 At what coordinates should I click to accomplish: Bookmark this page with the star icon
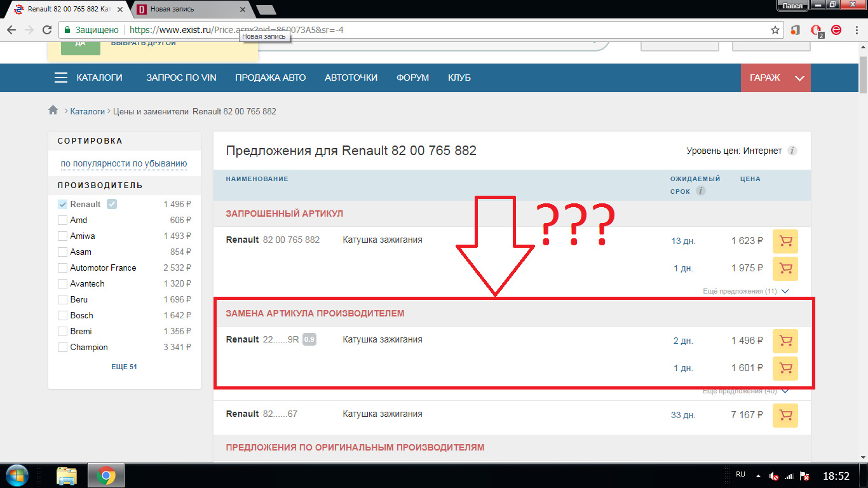tap(775, 30)
